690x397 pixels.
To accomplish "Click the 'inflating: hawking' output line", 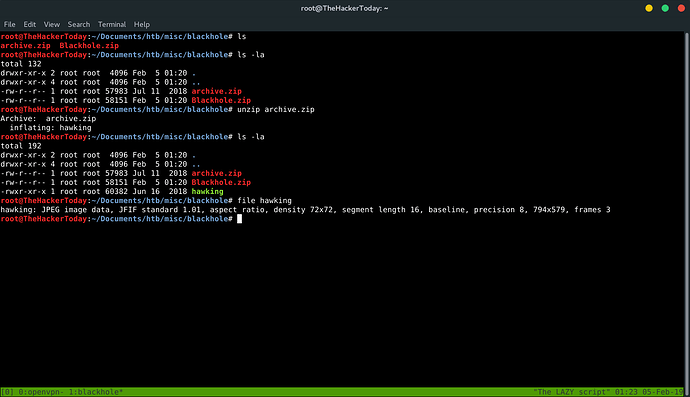I will 51,128.
